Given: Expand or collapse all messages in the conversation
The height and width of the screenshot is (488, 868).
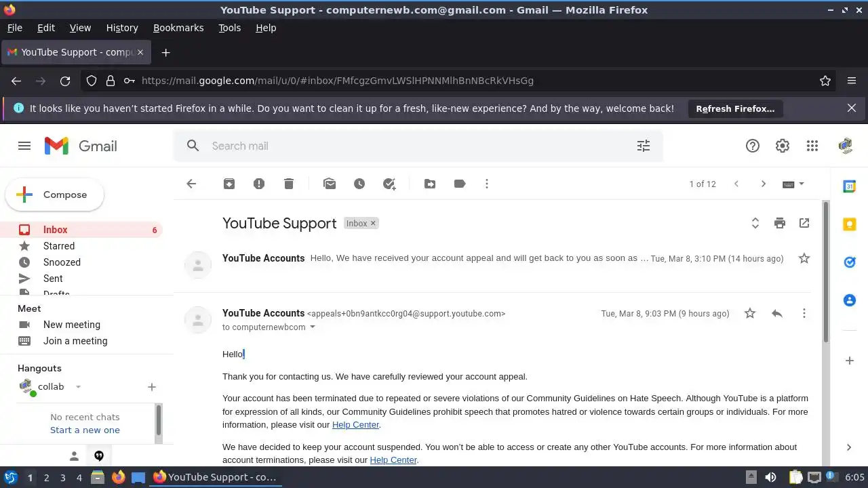Looking at the screenshot, I should pos(755,223).
